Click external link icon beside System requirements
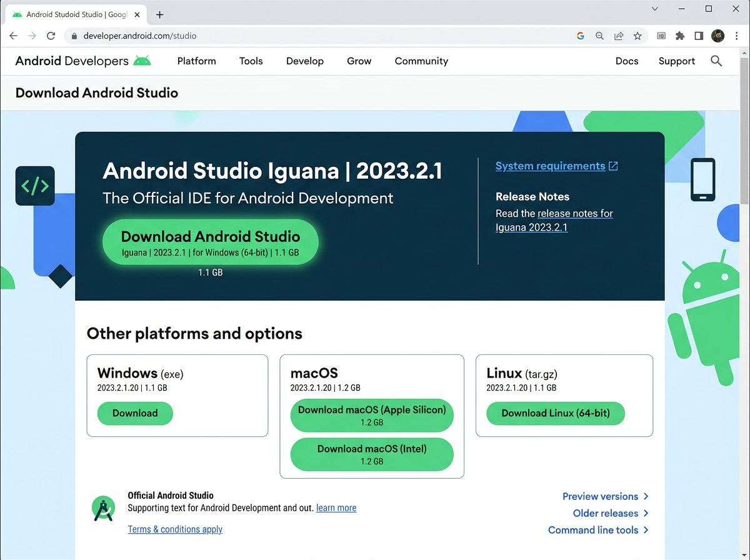The height and width of the screenshot is (560, 750). (613, 166)
